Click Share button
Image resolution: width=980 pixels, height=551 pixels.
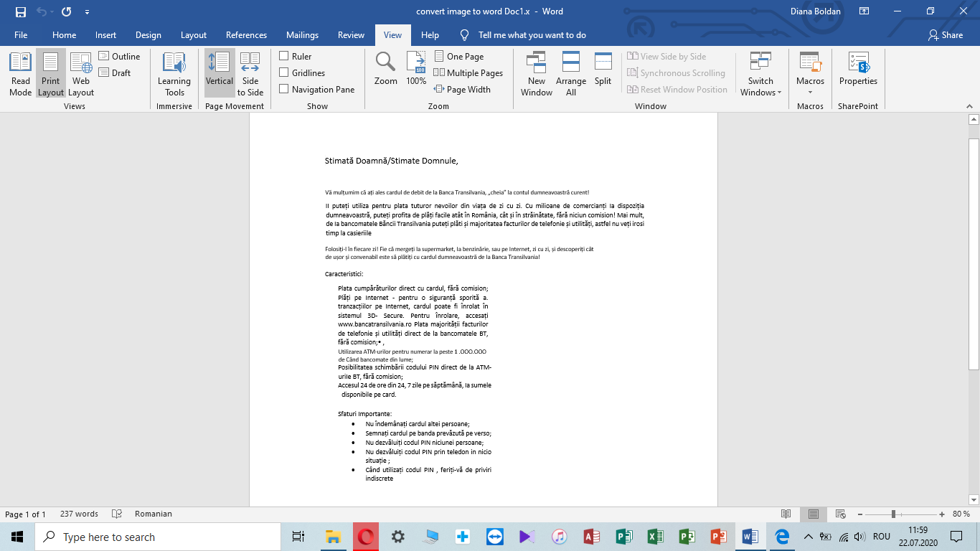[x=946, y=34]
